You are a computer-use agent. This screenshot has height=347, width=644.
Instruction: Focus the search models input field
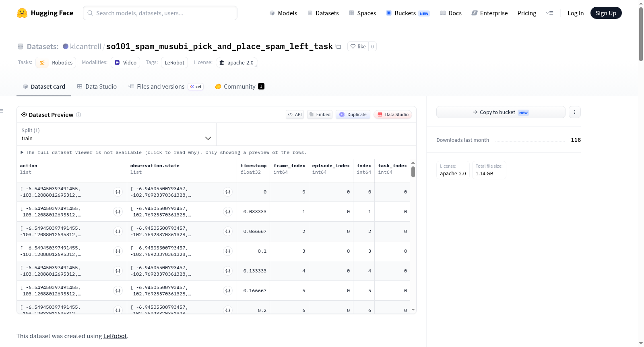click(160, 13)
